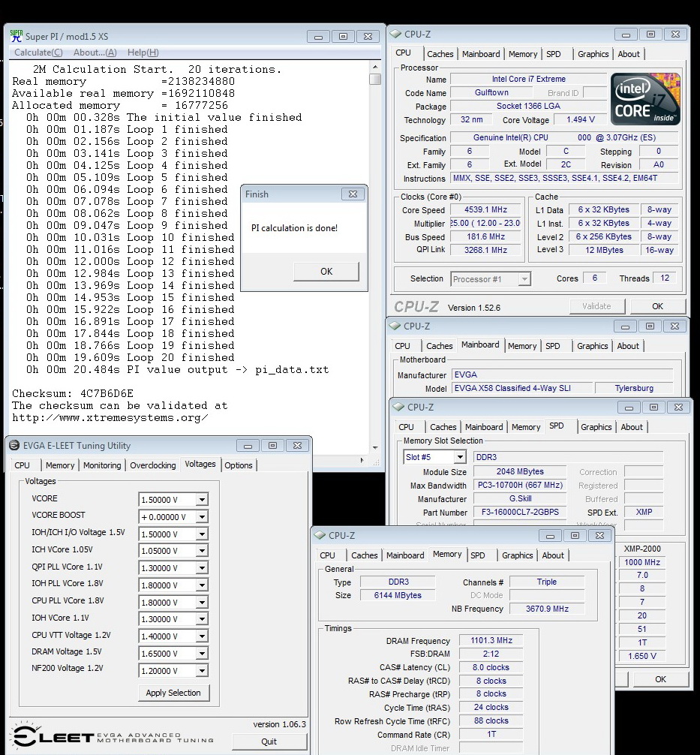This screenshot has height=755, width=700.
Task: Open the CPU PLL VCore 1.8V dropdown
Action: (x=203, y=603)
